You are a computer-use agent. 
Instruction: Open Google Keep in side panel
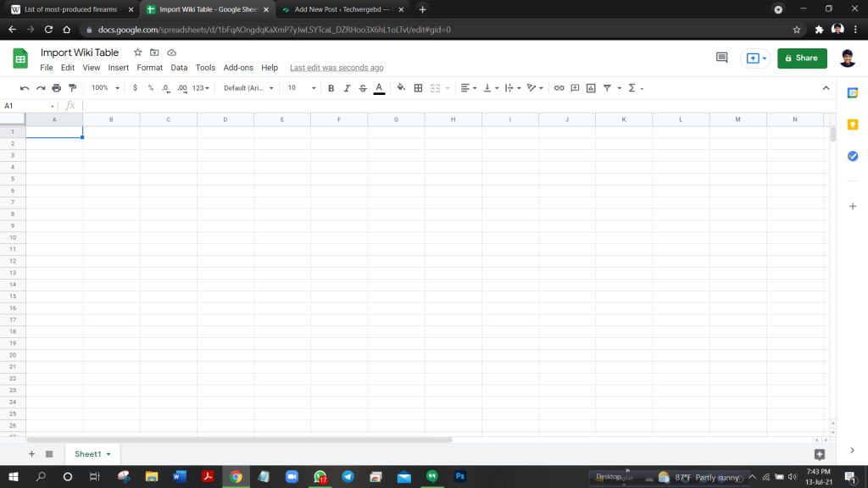tap(853, 125)
